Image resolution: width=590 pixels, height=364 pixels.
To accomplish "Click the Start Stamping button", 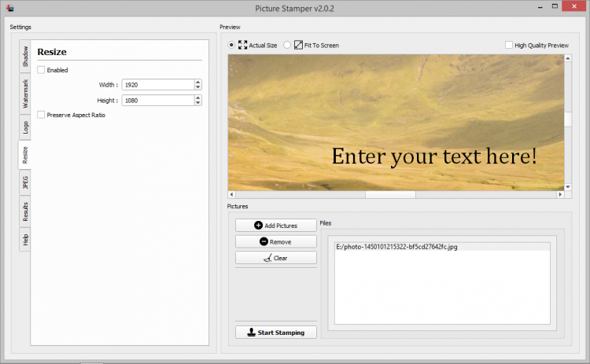I will [x=276, y=332].
